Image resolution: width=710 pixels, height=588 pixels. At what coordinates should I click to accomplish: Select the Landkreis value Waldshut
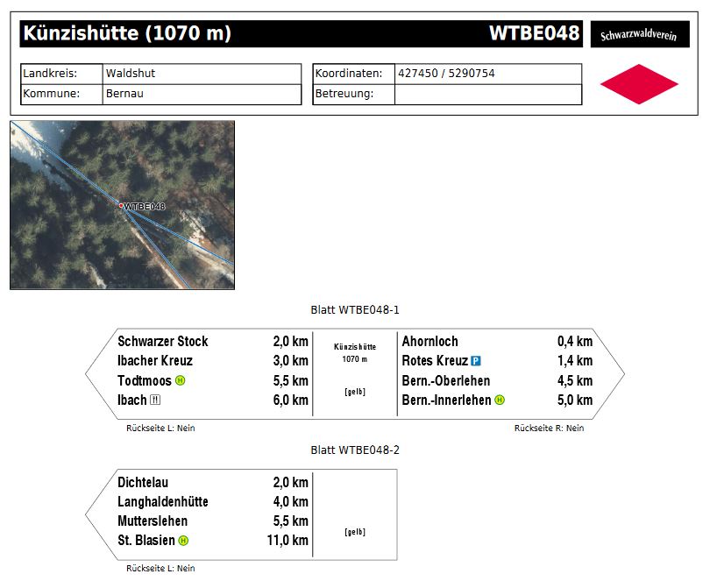tap(131, 74)
